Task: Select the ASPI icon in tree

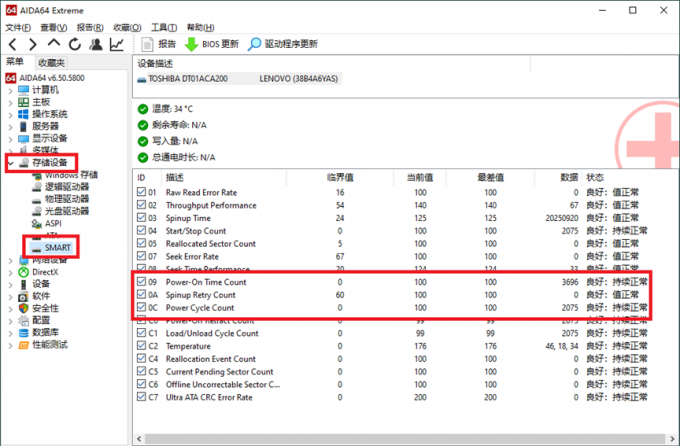Action: click(36, 223)
